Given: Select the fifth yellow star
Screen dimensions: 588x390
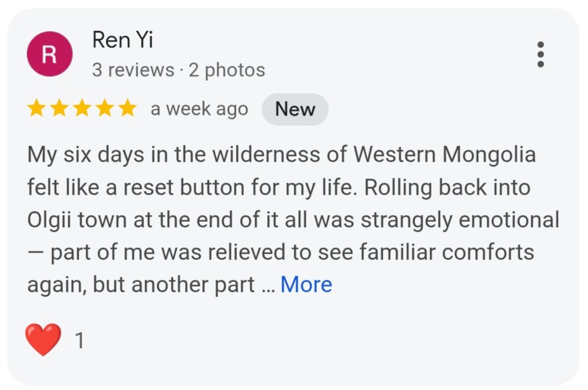Looking at the screenshot, I should [128, 109].
